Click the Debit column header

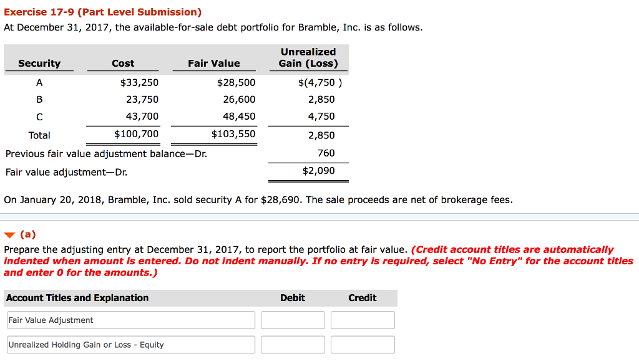point(293,298)
